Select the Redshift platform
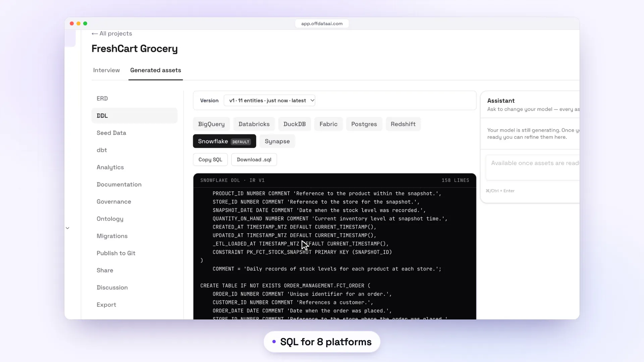 (403, 124)
